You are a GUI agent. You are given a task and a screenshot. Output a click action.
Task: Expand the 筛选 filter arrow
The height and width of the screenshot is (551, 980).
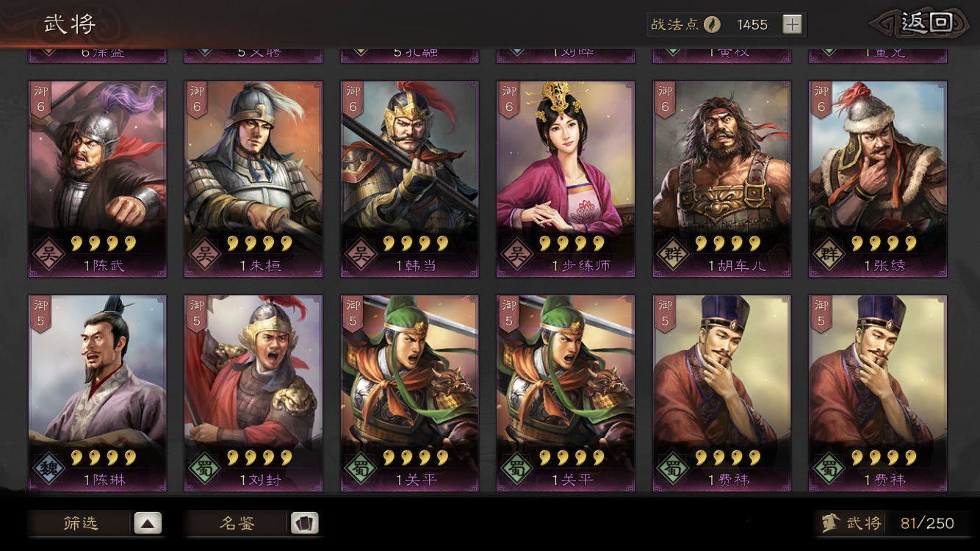pyautogui.click(x=148, y=524)
